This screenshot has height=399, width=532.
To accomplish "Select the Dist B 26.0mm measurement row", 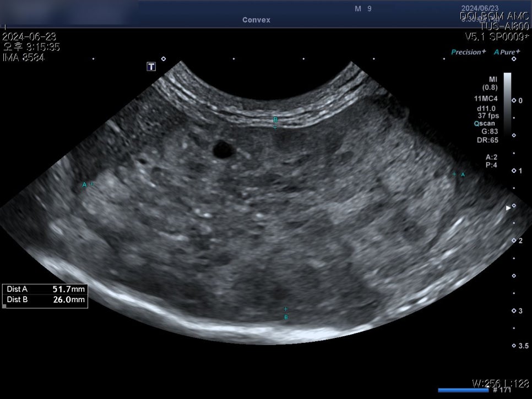I will tap(45, 300).
